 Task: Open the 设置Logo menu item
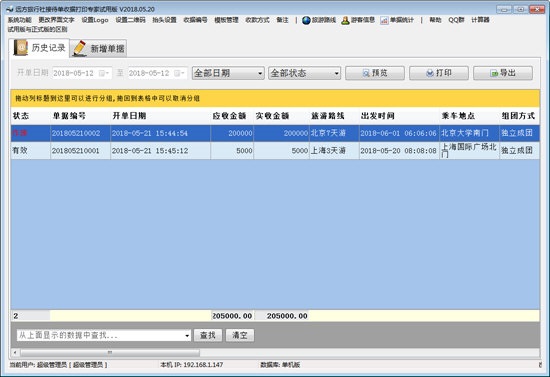tap(95, 20)
